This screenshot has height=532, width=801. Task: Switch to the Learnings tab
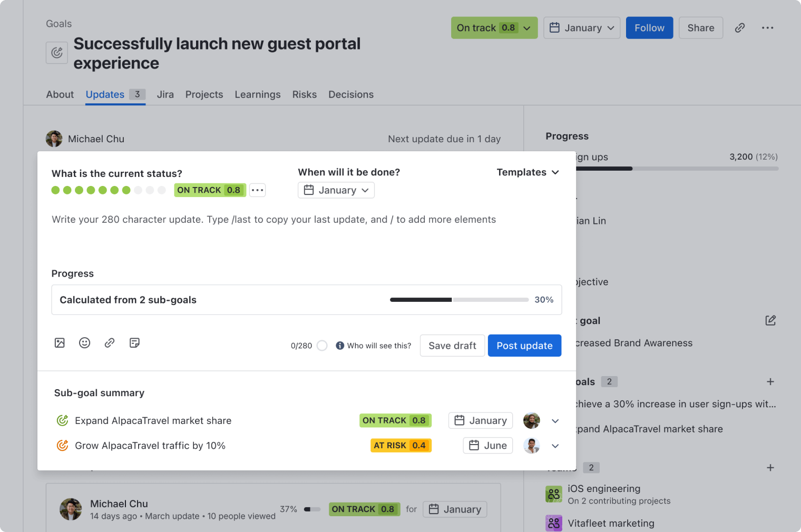(x=257, y=94)
